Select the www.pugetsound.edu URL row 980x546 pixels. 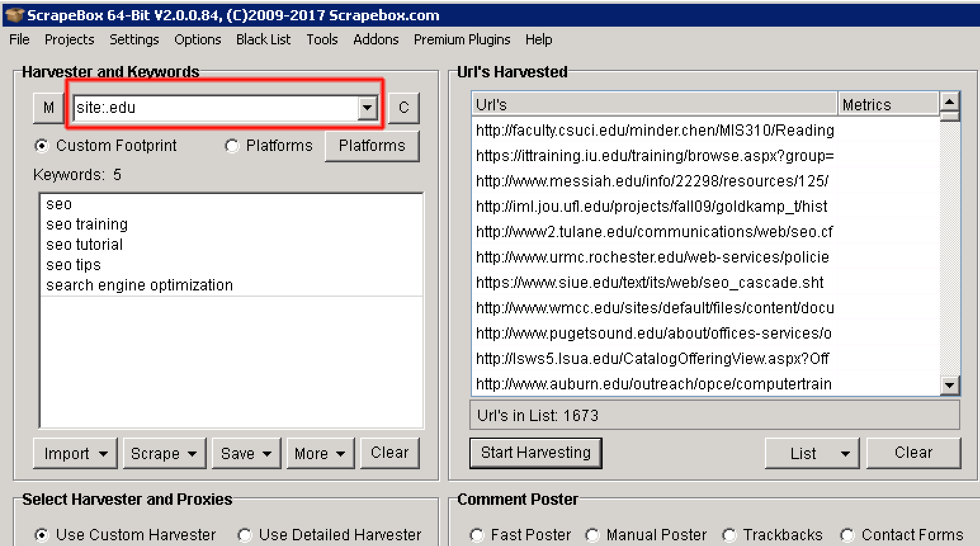(705, 333)
